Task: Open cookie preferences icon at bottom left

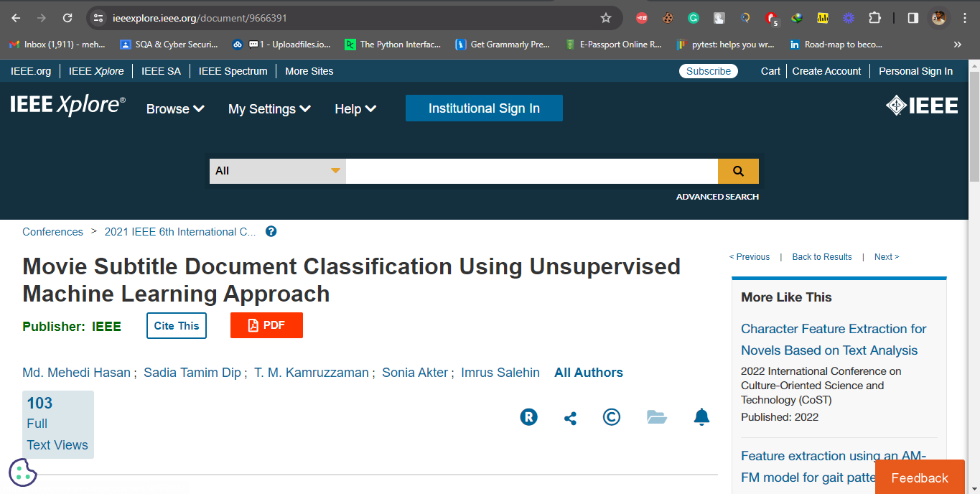Action: (x=23, y=472)
